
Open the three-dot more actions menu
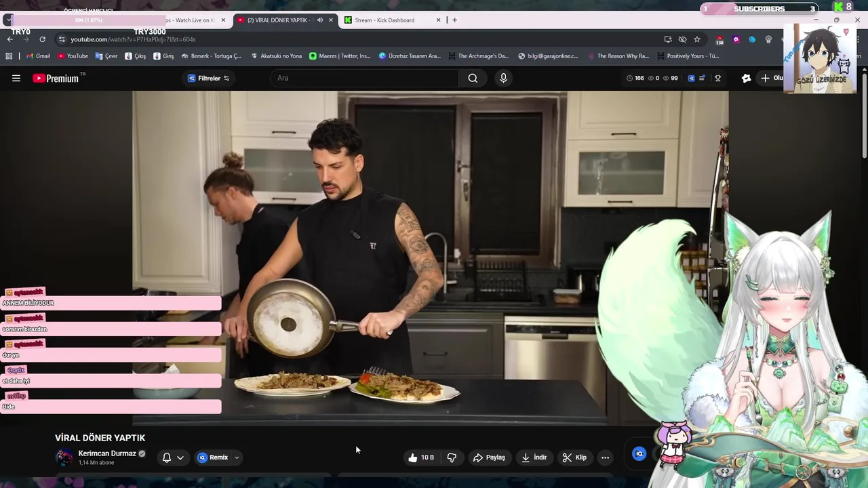click(x=605, y=457)
